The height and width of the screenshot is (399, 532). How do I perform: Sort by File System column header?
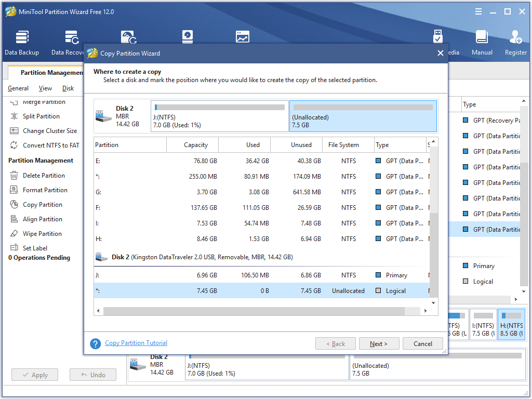[x=348, y=145]
